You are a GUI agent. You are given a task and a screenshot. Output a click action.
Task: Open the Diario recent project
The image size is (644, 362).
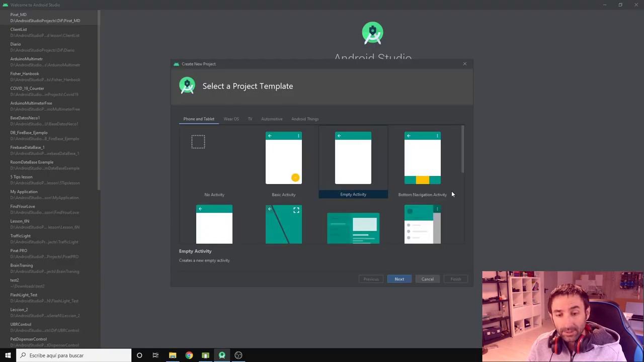49,47
